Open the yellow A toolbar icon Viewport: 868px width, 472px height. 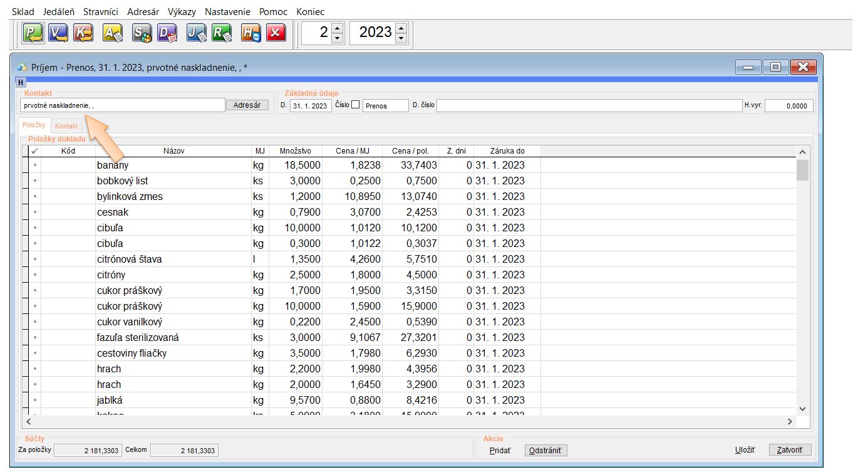coord(113,33)
